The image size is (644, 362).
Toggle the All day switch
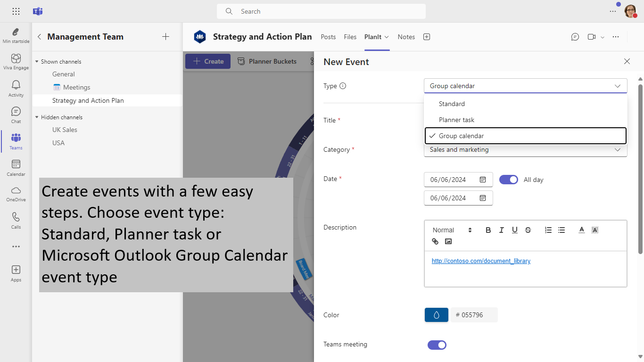click(509, 180)
